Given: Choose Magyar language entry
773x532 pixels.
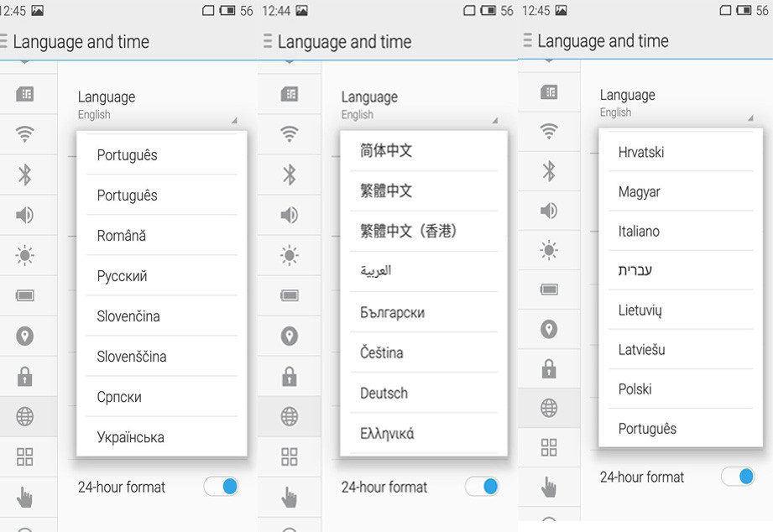Looking at the screenshot, I should click(639, 191).
